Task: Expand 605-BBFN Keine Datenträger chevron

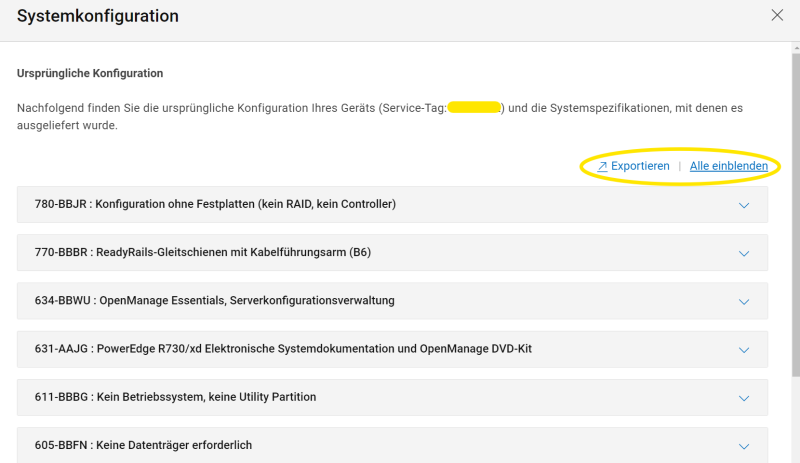Action: (x=744, y=447)
